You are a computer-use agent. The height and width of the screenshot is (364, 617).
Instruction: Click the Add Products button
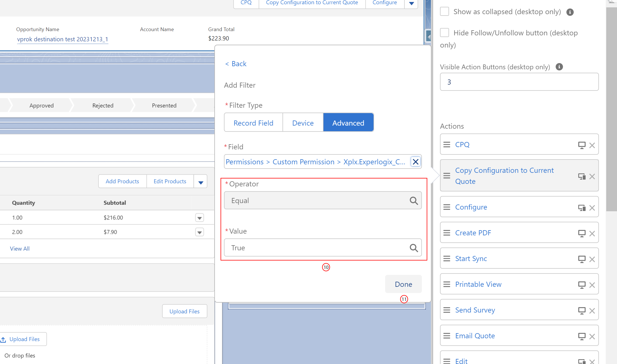coord(122,181)
